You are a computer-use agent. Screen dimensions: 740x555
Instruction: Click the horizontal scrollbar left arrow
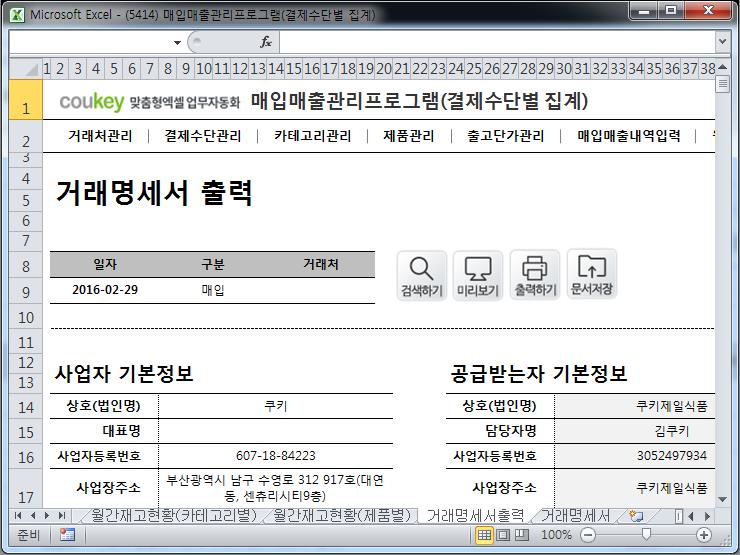coord(691,516)
